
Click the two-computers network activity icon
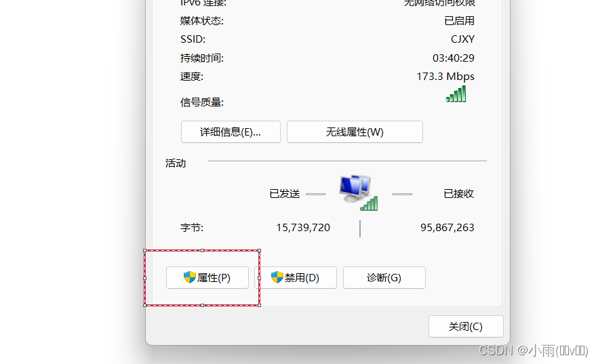point(359,193)
